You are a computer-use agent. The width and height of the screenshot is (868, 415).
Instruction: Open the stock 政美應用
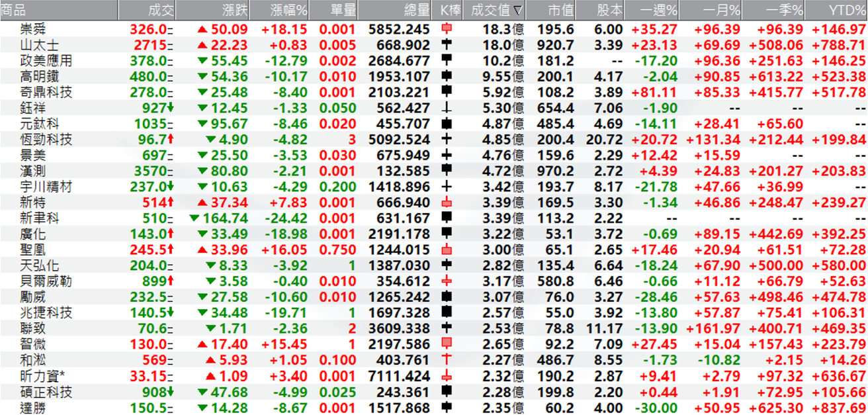[46, 61]
